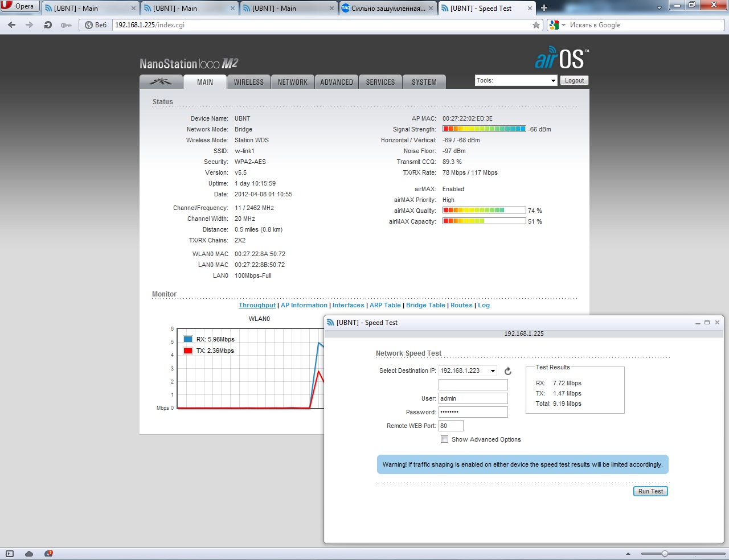This screenshot has height=560, width=729.
Task: Expand the Select Destination IP dropdown
Action: pyautogui.click(x=468, y=370)
